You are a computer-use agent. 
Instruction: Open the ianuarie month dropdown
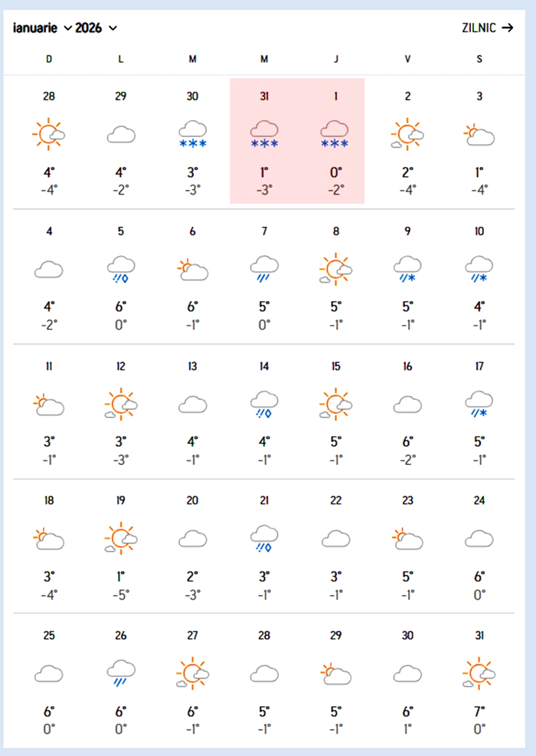point(43,28)
